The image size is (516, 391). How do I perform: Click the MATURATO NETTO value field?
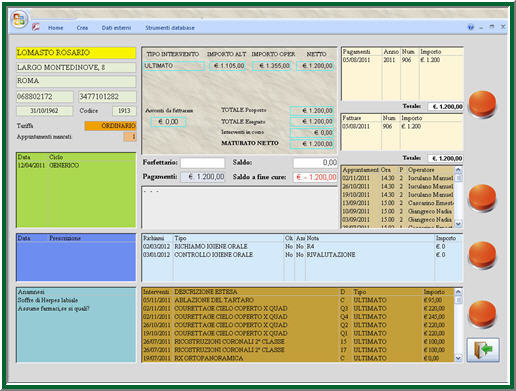312,144
